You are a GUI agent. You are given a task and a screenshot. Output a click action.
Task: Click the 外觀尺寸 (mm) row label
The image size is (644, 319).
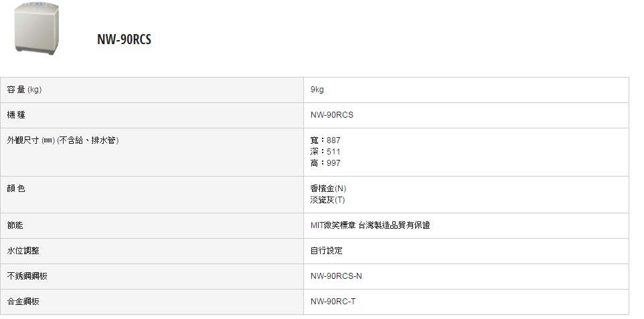tap(63, 140)
